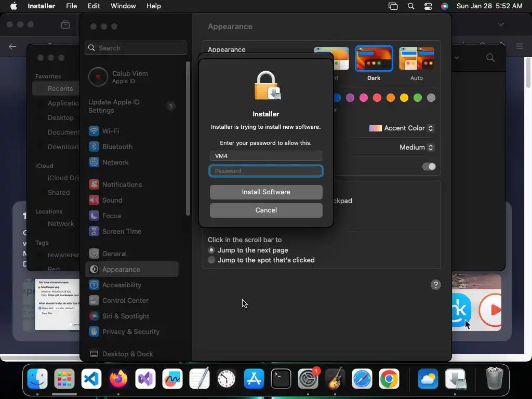Launch Firefox from the Dock
The image size is (532, 399).
[x=118, y=379]
